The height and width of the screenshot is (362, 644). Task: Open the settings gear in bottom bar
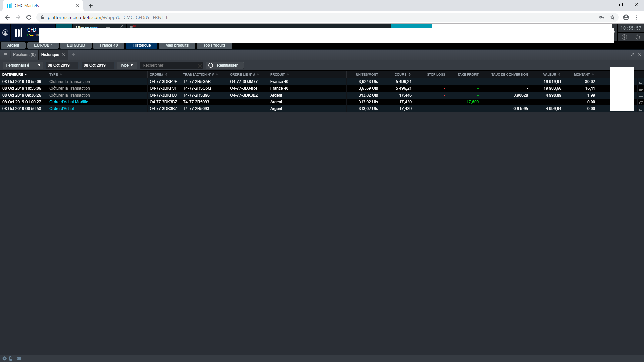(5, 358)
